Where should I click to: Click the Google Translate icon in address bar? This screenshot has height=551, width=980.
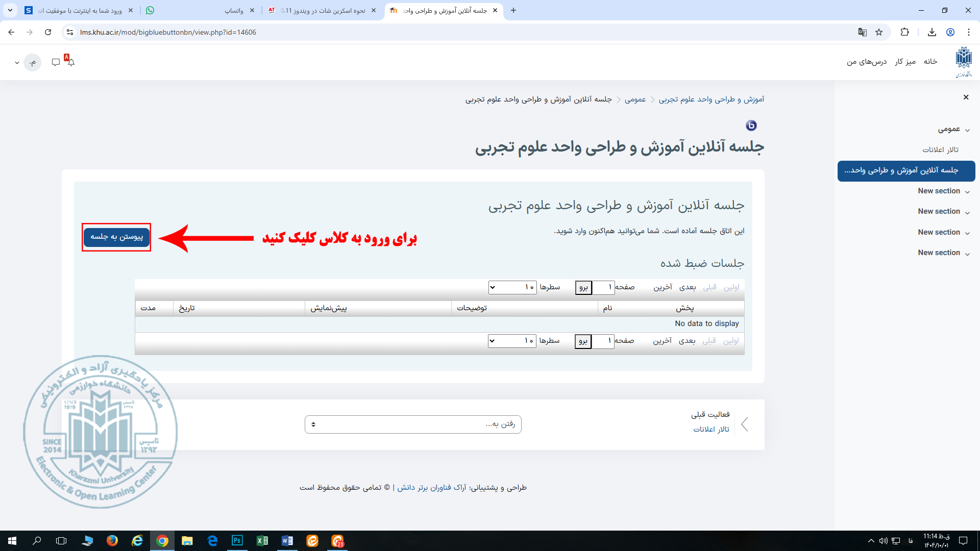[x=862, y=32]
